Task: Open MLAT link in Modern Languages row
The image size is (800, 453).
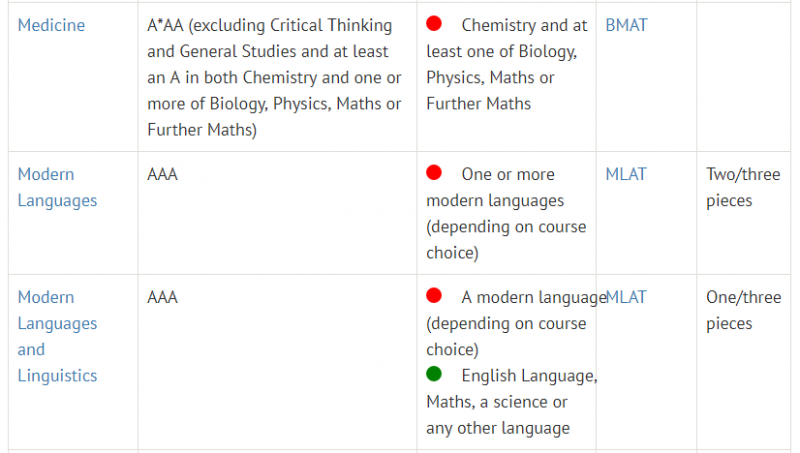Action: (626, 174)
